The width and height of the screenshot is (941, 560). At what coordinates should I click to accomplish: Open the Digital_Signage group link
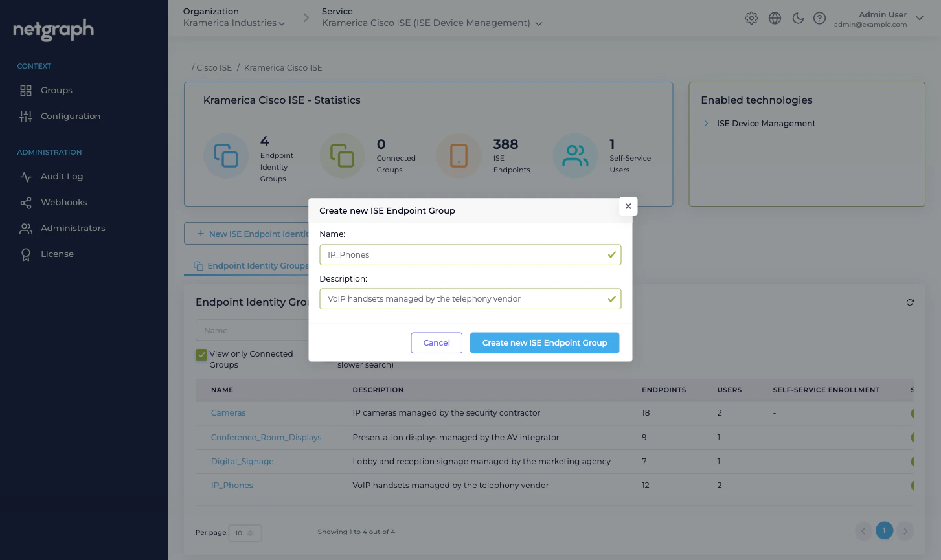point(242,461)
